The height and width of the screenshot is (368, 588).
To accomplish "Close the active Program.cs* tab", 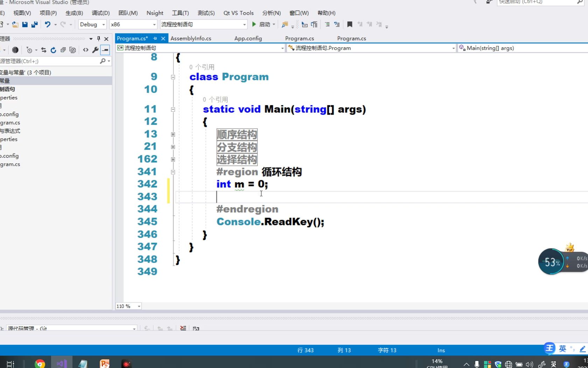I will pos(163,39).
